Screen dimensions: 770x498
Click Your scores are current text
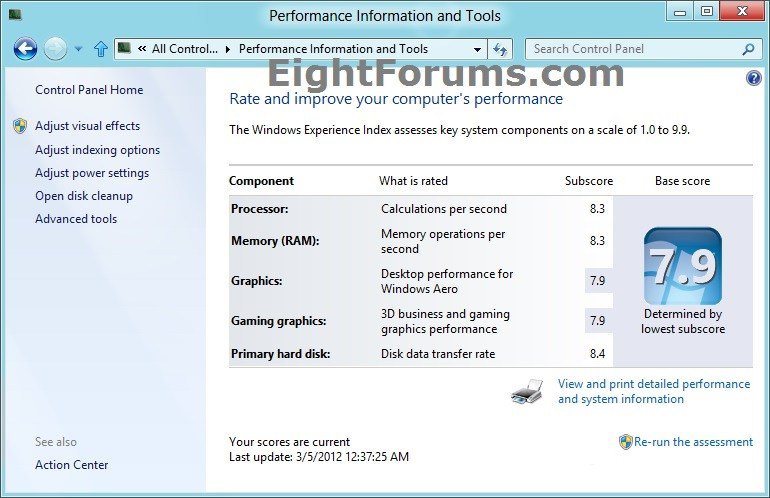tap(289, 442)
